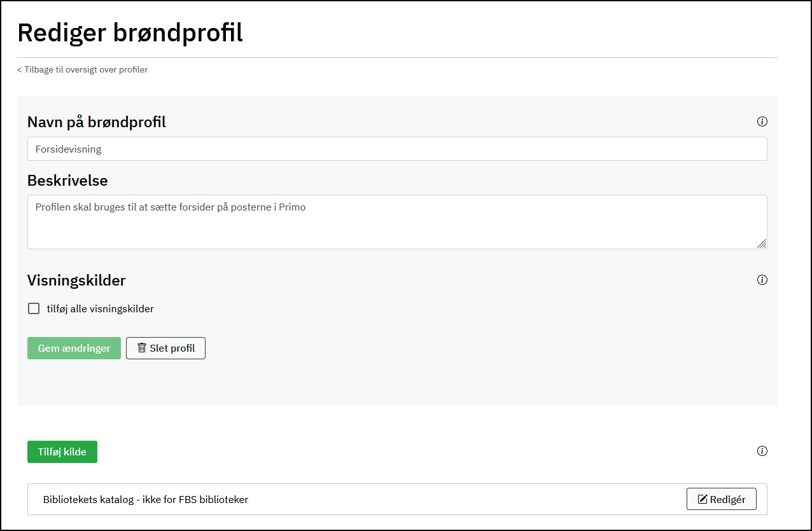812x531 pixels.
Task: Open info icon next to Visningskilder heading
Action: (x=762, y=280)
